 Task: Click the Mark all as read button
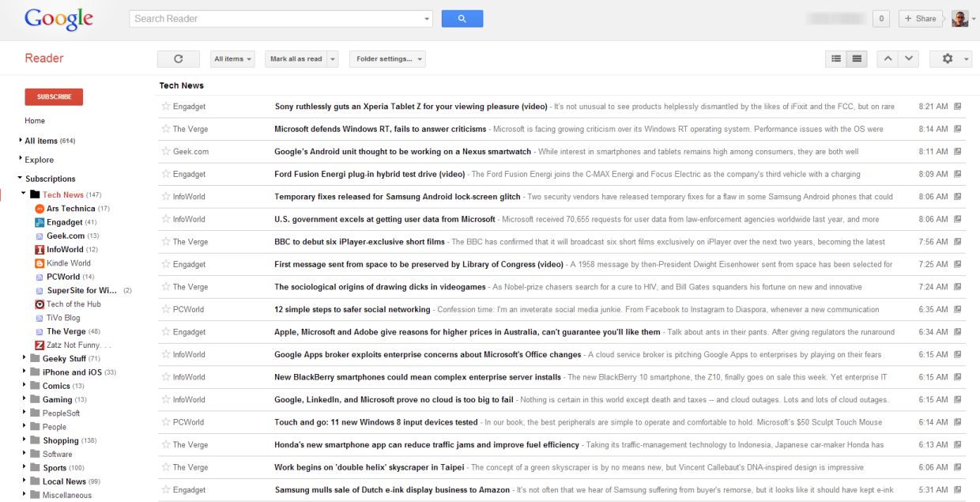coord(296,59)
